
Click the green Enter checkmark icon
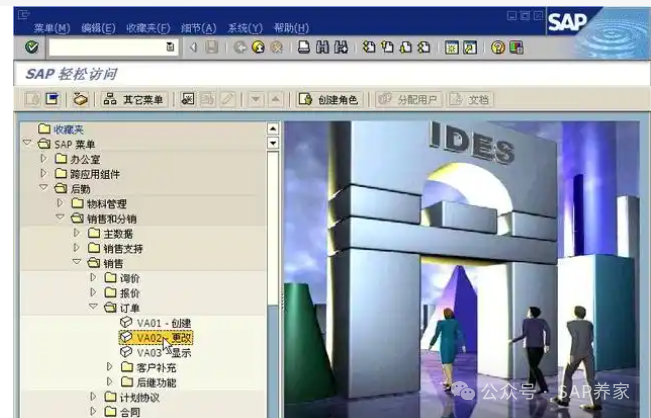click(32, 47)
